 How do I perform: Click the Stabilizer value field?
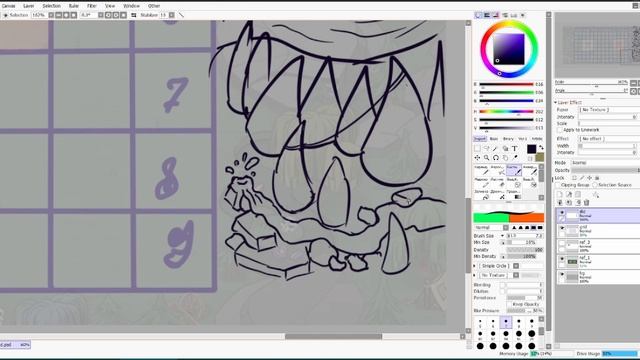164,15
